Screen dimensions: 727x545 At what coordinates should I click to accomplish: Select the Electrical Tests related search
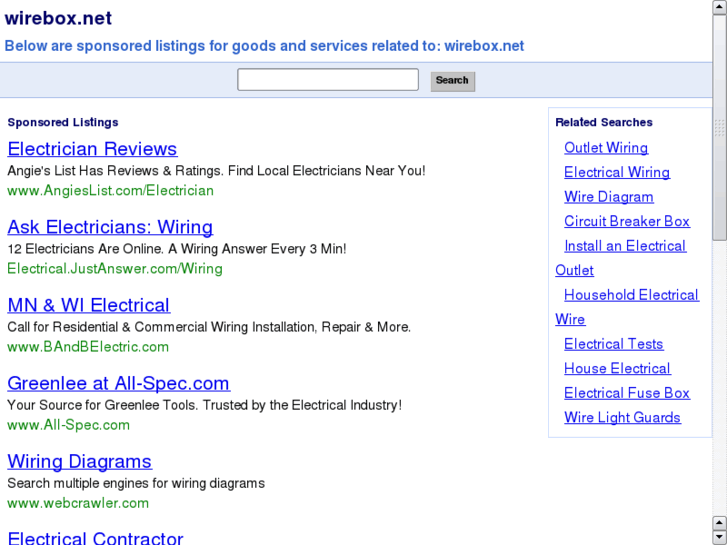pos(613,344)
